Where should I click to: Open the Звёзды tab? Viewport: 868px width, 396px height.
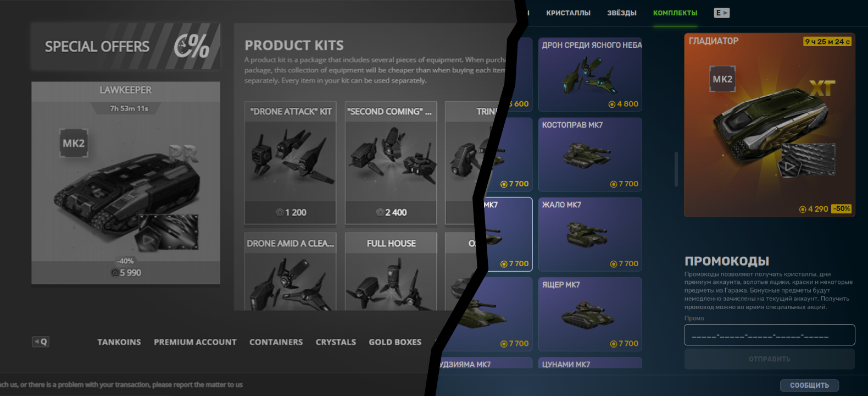[622, 13]
